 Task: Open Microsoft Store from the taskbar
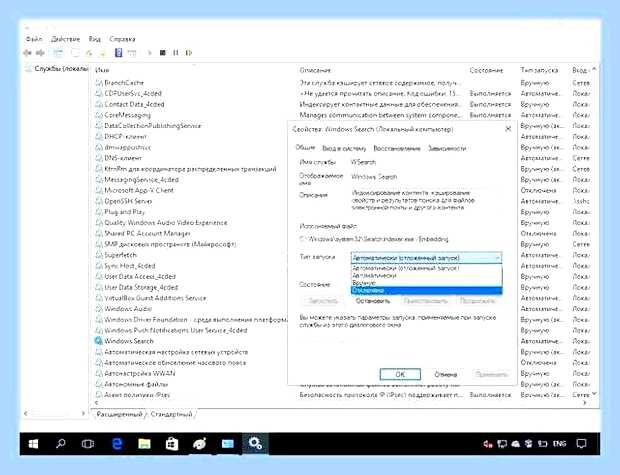(x=172, y=444)
